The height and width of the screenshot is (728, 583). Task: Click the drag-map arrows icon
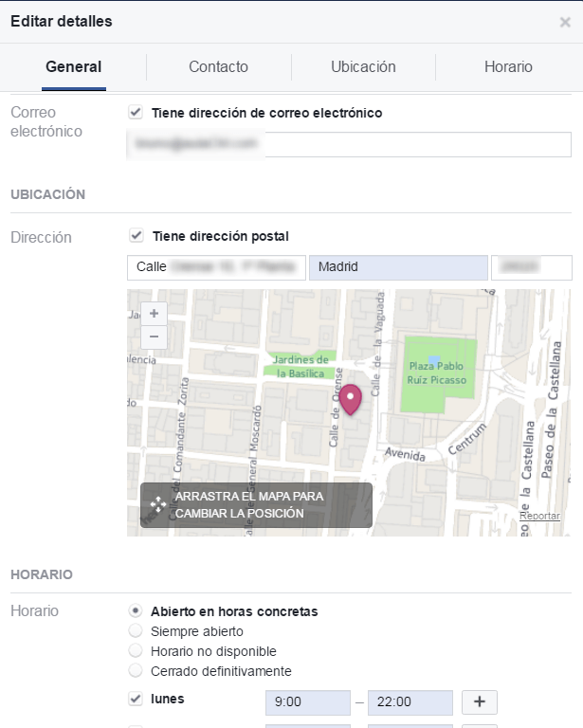157,504
